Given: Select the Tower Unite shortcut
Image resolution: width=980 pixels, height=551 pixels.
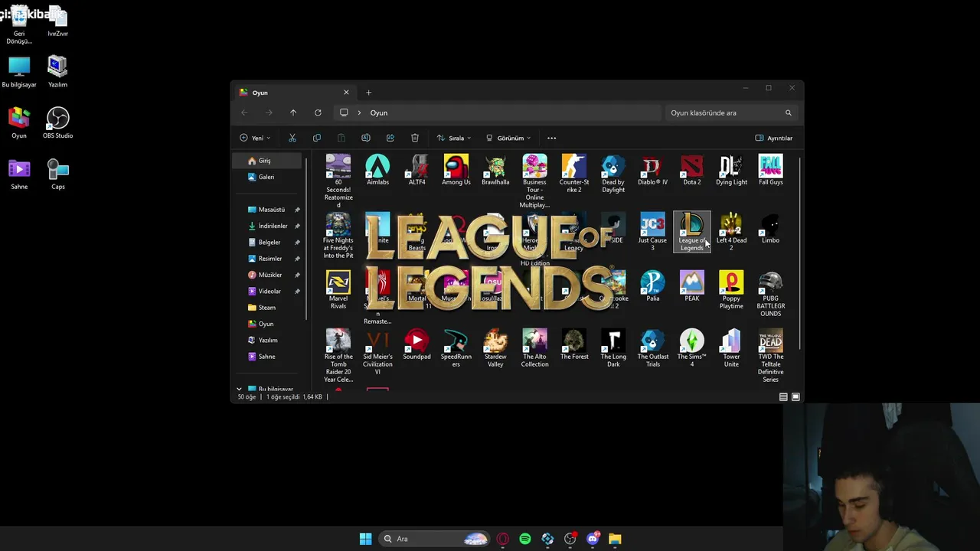Looking at the screenshot, I should coord(731,349).
